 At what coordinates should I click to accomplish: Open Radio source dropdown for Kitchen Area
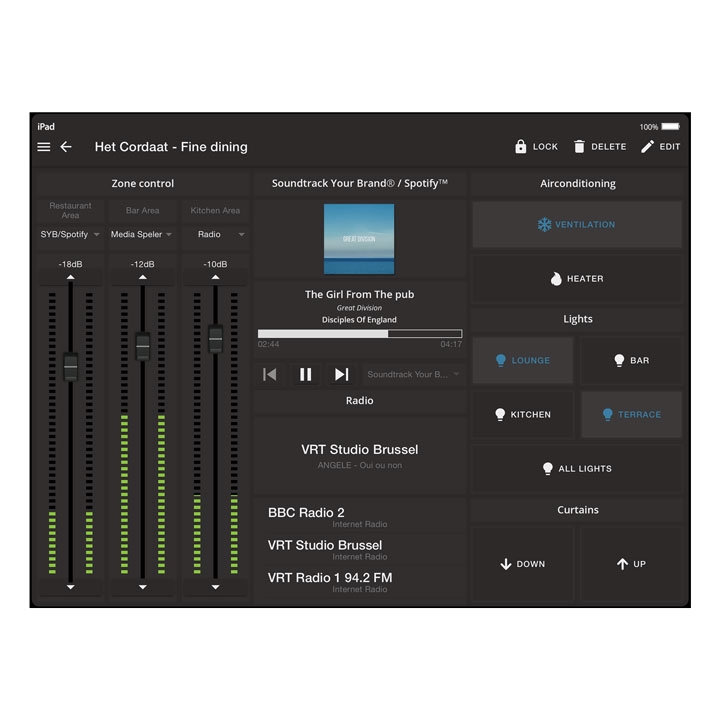215,235
